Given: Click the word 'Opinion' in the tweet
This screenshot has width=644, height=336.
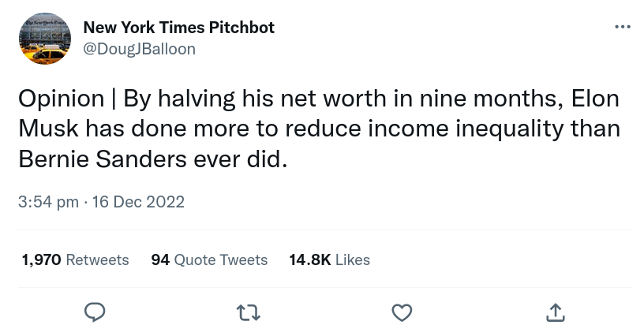Looking at the screenshot, I should (61, 99).
